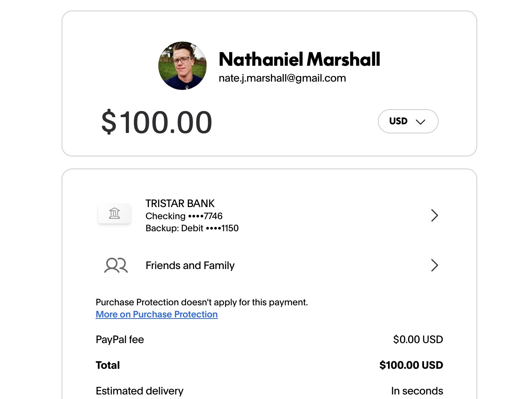Open the USD currency dropdown
Screen dimensions: 532x399
point(408,121)
